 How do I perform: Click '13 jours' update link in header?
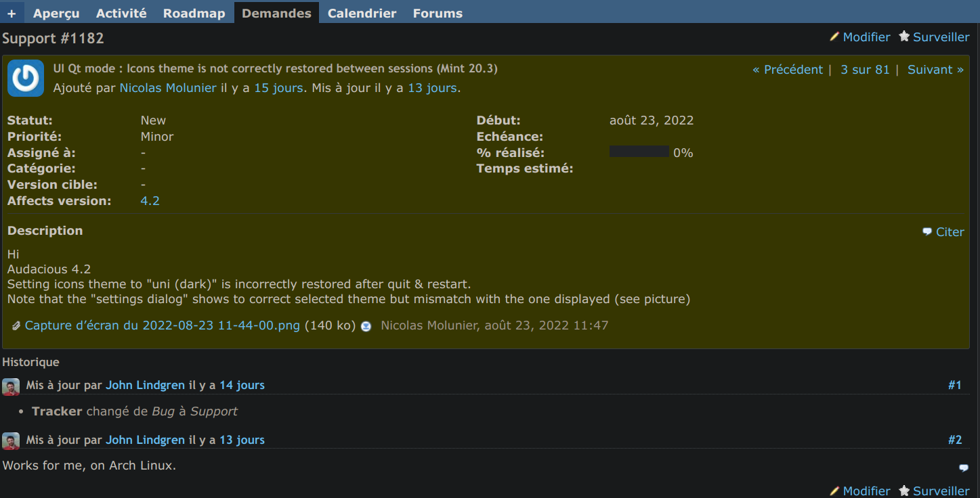click(x=432, y=88)
